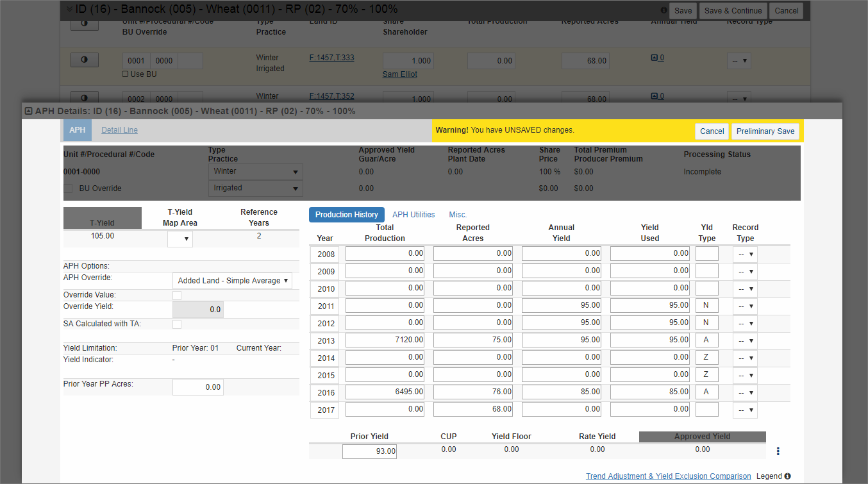Click 2013 Reported Acres field 75.00
868x484 pixels.
click(473, 340)
